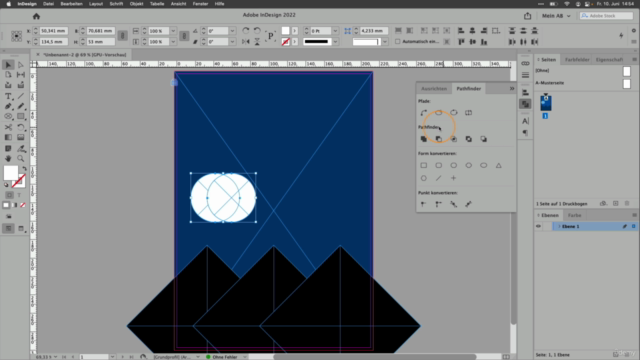
Task: Select the Note tool
Action: coord(8,149)
